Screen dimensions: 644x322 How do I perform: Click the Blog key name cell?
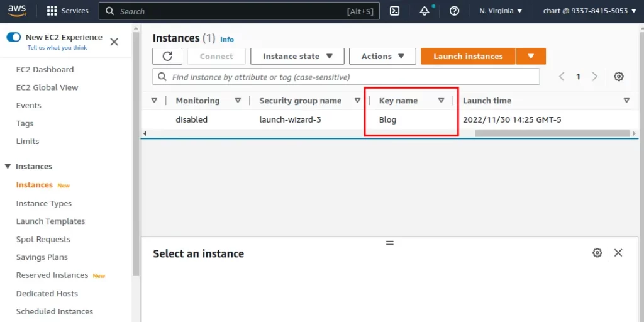(x=387, y=120)
